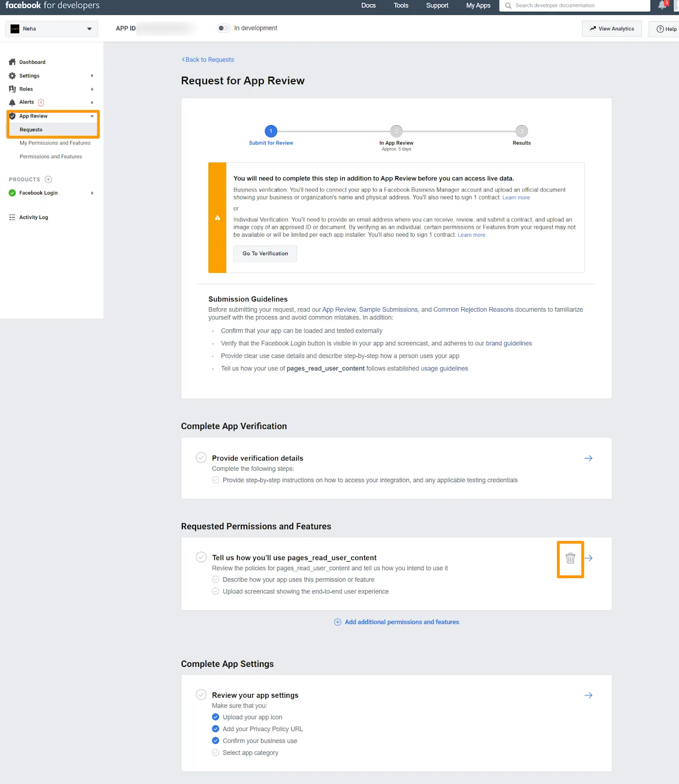Click the Settings gear icon in sidebar

(x=12, y=76)
